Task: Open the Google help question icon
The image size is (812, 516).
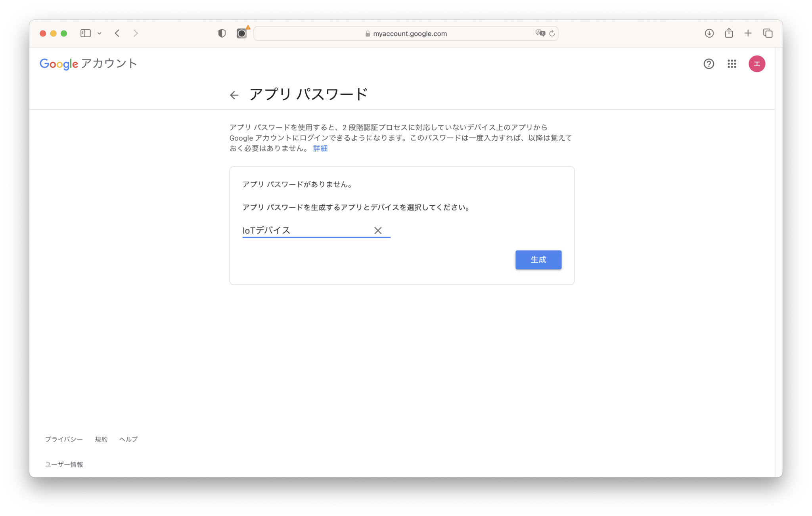Action: tap(709, 64)
